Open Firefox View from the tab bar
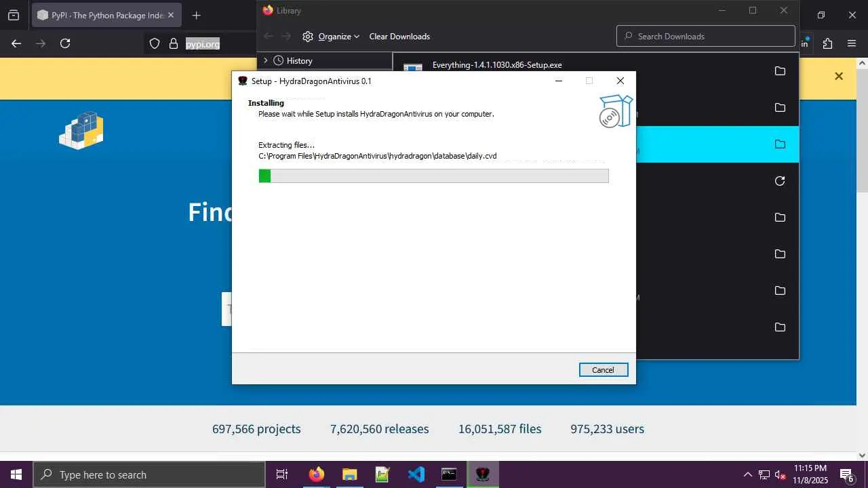 pyautogui.click(x=14, y=15)
